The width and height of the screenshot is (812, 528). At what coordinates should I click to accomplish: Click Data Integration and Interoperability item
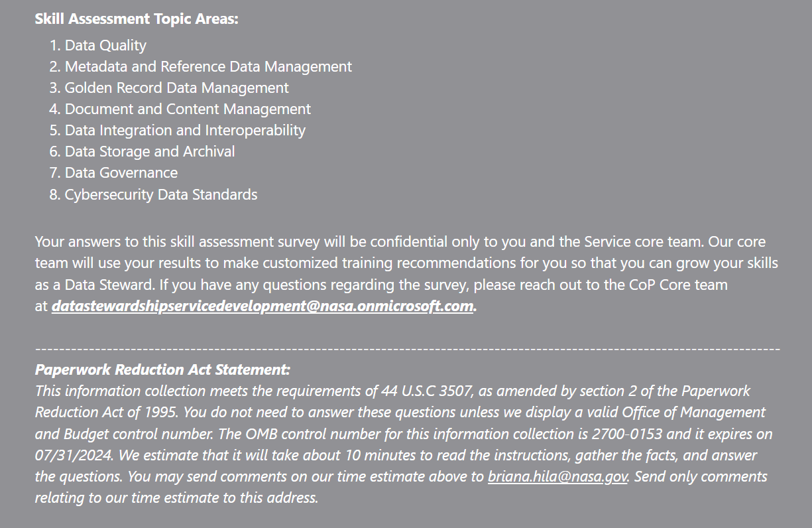185,131
